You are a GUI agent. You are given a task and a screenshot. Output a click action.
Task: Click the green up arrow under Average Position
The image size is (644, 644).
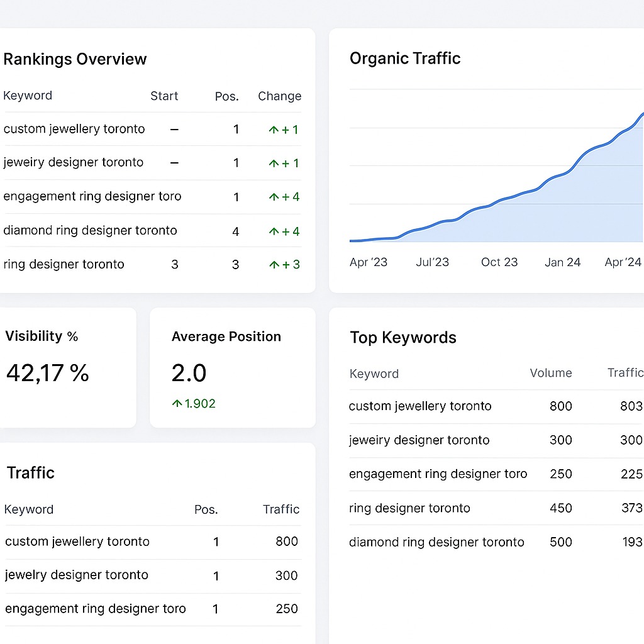(x=177, y=404)
